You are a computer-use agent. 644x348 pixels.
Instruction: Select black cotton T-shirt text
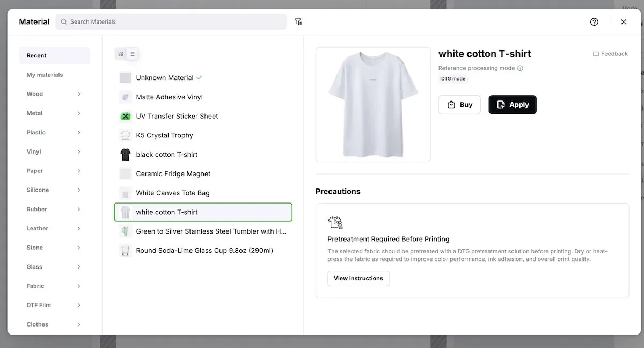click(167, 155)
